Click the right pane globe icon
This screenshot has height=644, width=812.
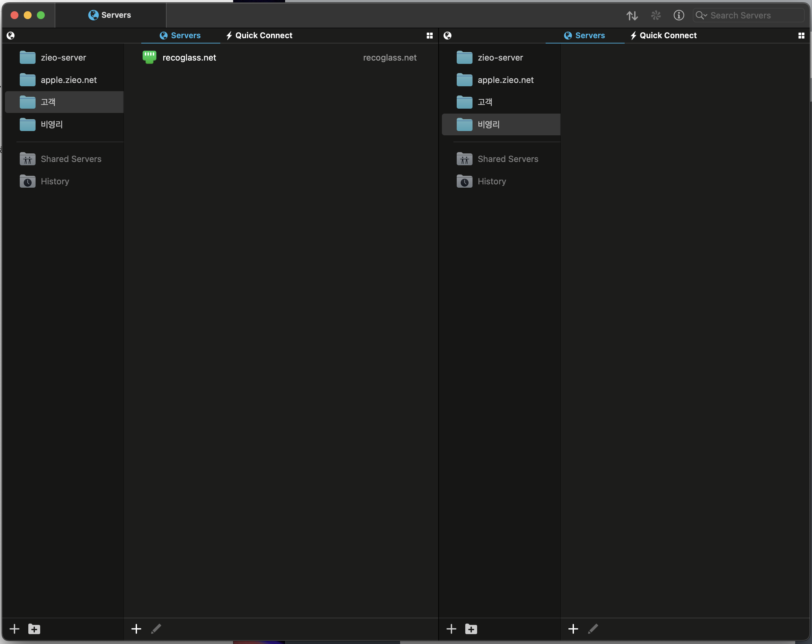pyautogui.click(x=447, y=36)
